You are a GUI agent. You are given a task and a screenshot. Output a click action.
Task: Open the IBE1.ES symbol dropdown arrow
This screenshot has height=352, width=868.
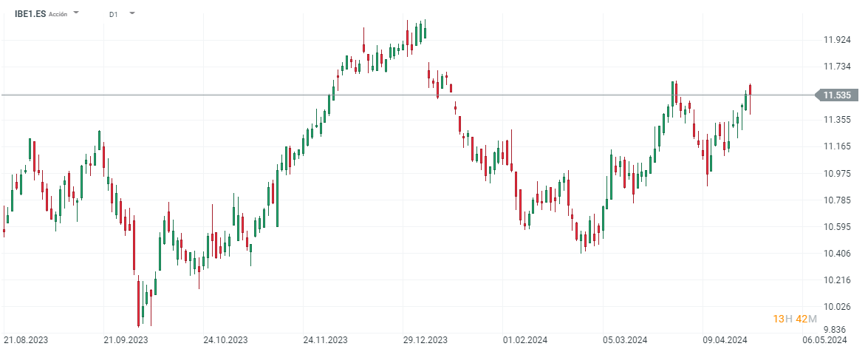77,13
